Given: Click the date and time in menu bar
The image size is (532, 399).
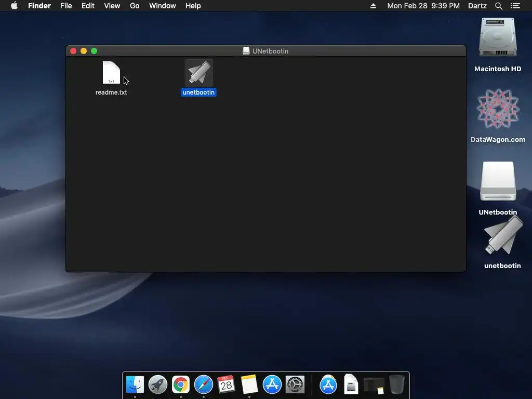Looking at the screenshot, I should [423, 6].
